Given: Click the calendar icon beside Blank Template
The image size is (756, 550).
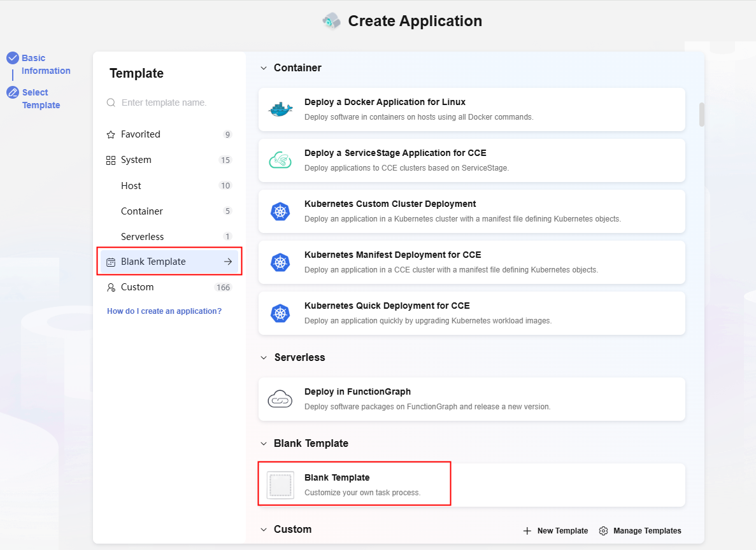Looking at the screenshot, I should coord(111,262).
